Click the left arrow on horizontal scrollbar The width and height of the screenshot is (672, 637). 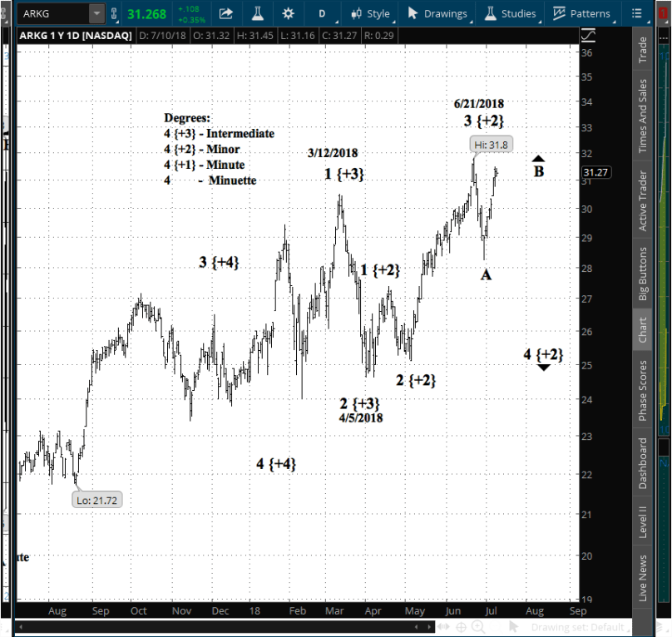click(x=21, y=626)
